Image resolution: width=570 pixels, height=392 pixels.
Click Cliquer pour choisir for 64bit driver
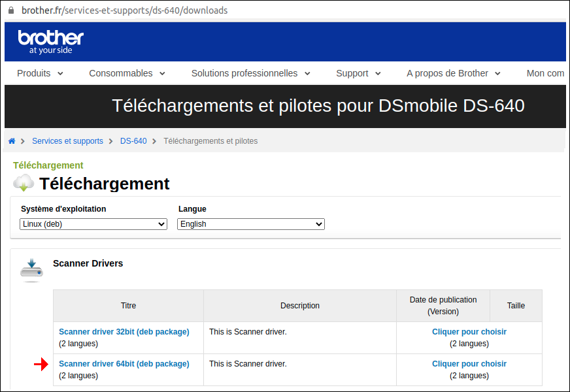(x=469, y=364)
